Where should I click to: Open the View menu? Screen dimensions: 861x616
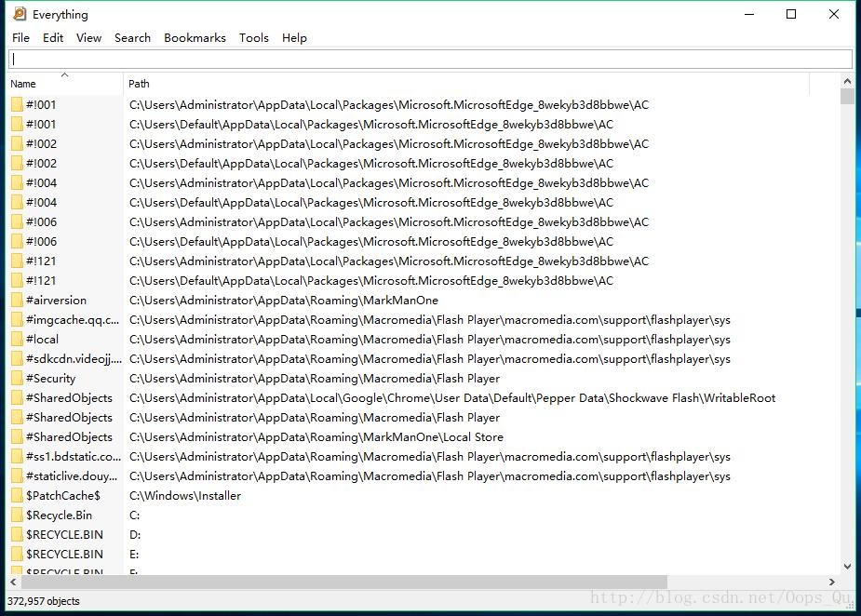(x=88, y=38)
